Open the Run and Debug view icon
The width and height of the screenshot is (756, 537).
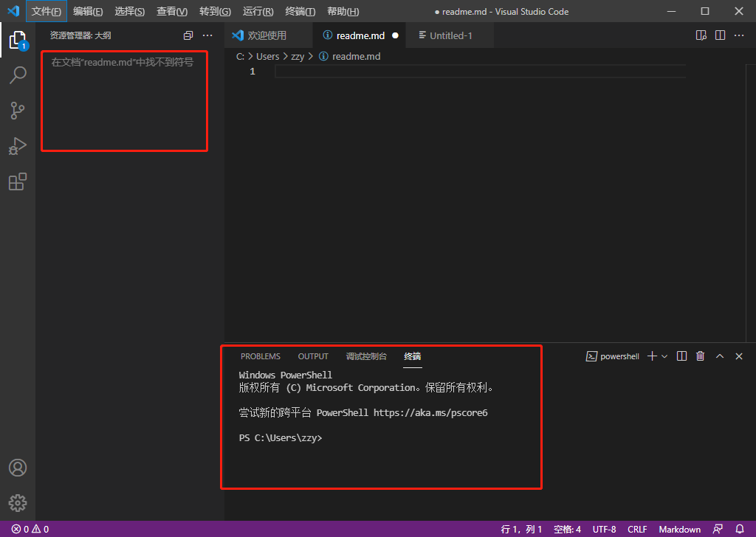(x=18, y=146)
